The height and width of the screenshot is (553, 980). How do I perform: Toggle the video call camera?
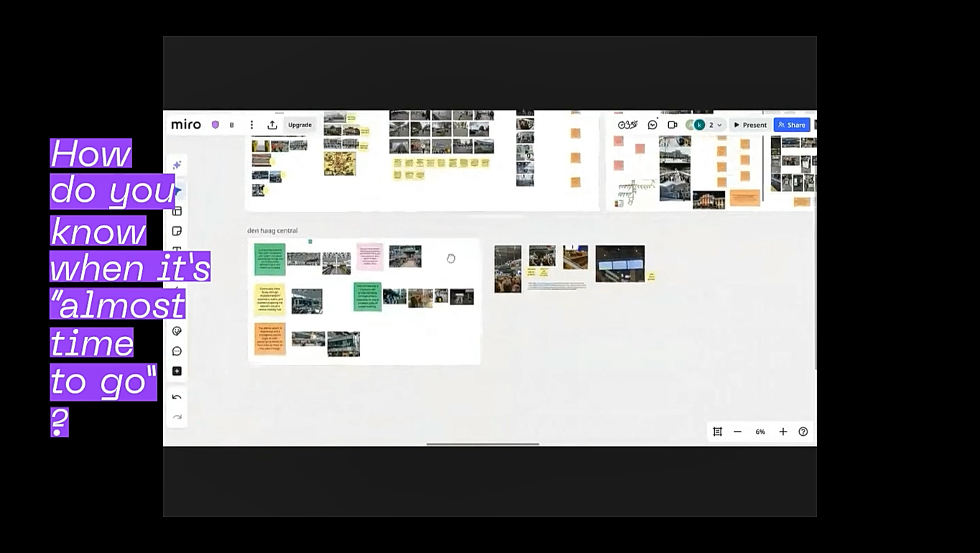coord(672,125)
